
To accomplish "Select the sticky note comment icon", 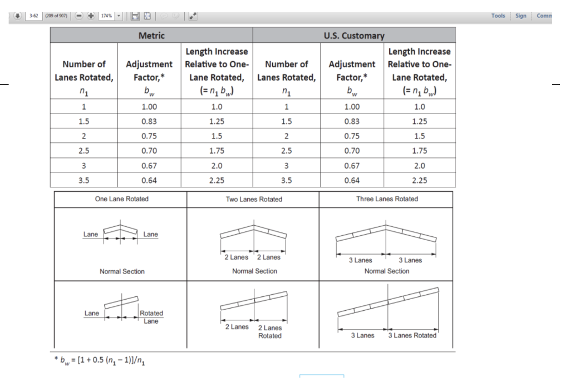I will pyautogui.click(x=164, y=16).
